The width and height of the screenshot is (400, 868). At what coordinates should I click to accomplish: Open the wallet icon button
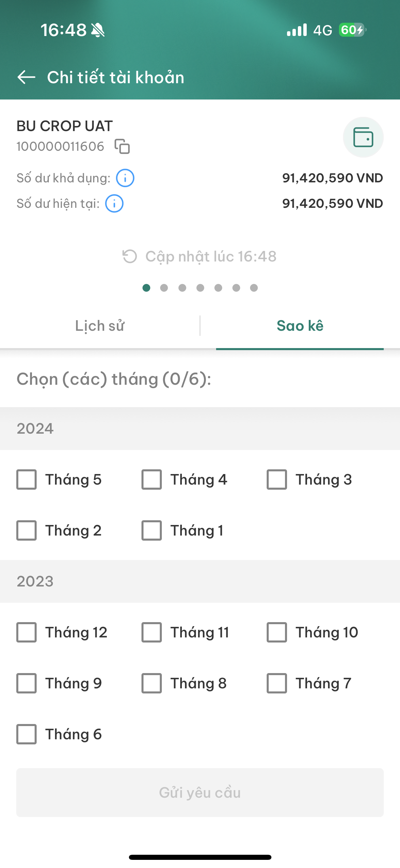click(x=363, y=137)
